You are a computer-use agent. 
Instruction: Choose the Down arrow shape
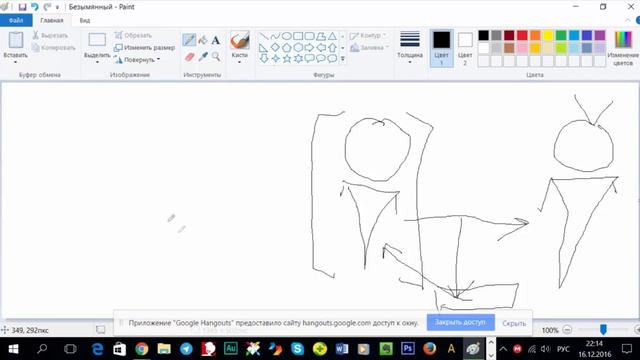pyautogui.click(x=264, y=58)
